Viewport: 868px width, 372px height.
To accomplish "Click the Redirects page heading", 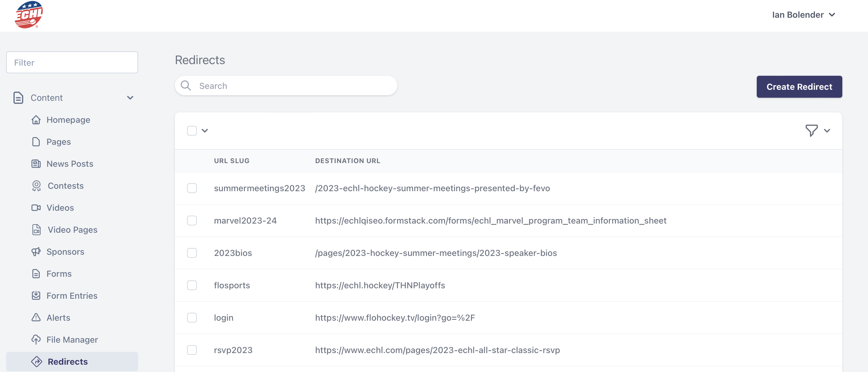I will pyautogui.click(x=200, y=60).
